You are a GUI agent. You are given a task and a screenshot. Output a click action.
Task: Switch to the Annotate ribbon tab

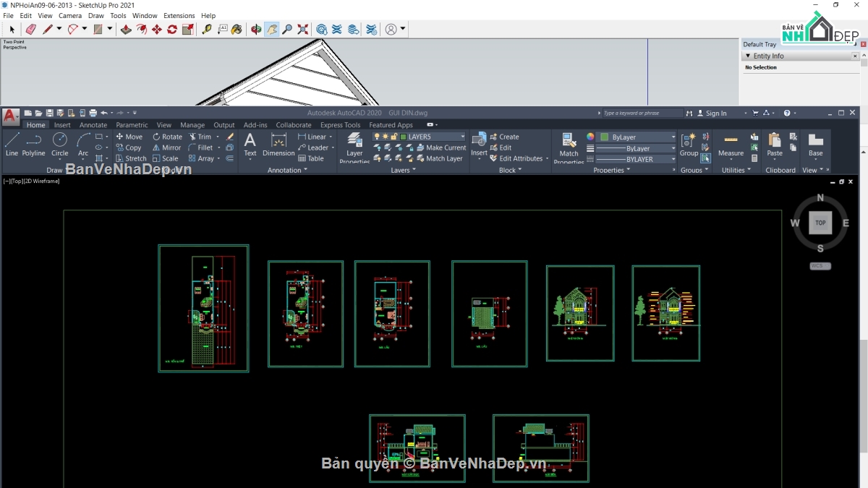93,124
